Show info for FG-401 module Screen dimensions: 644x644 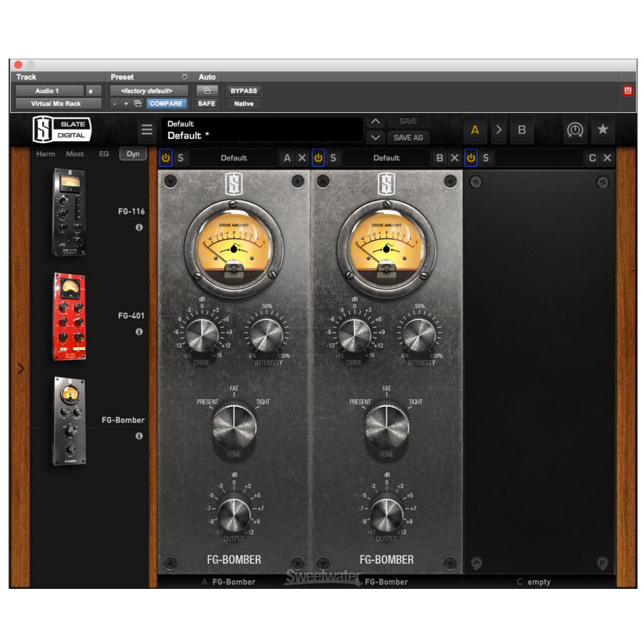[x=140, y=331]
